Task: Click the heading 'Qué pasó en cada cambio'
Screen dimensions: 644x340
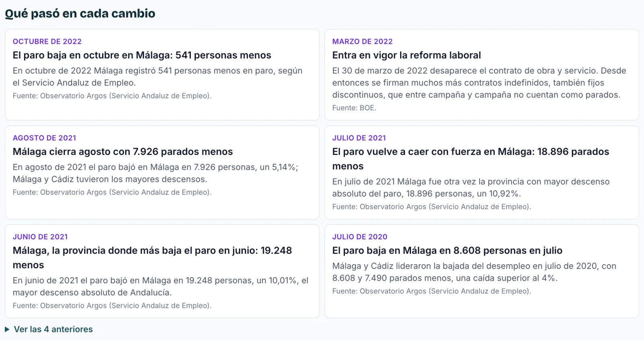Action: click(x=80, y=13)
